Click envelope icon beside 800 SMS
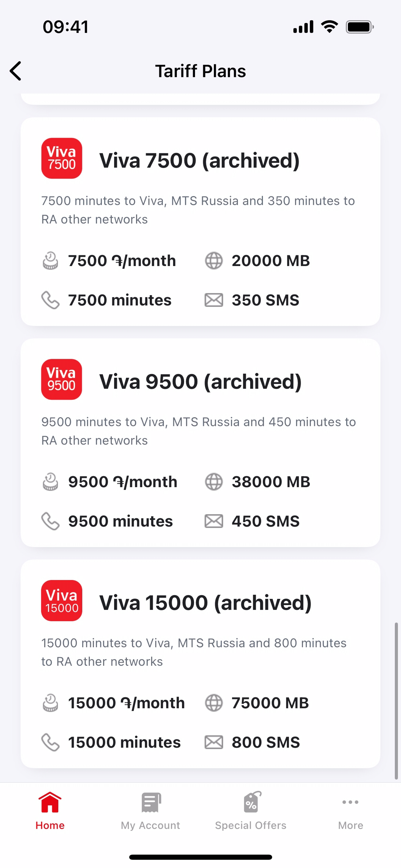The image size is (401, 868). (214, 743)
